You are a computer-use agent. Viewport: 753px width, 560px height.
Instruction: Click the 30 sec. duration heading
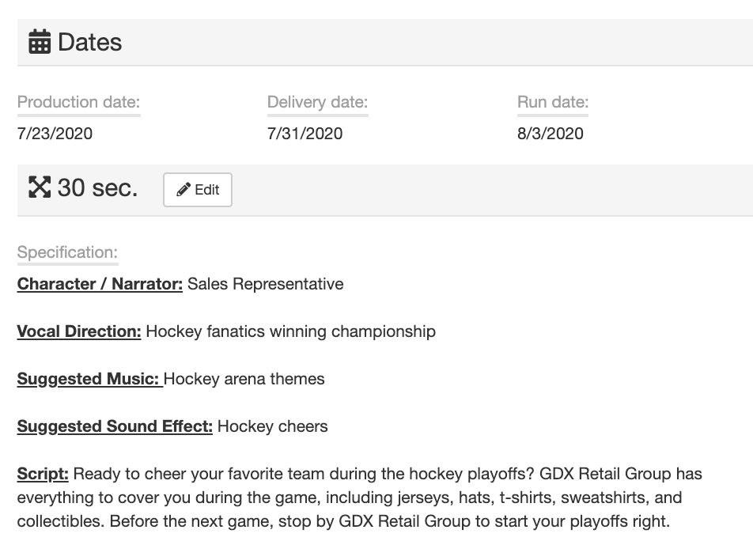click(97, 187)
